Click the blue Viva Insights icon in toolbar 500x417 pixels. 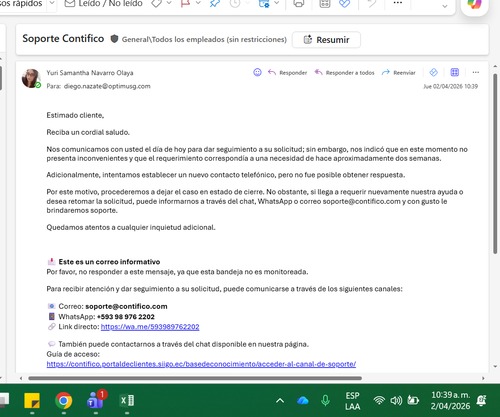[344, 3]
